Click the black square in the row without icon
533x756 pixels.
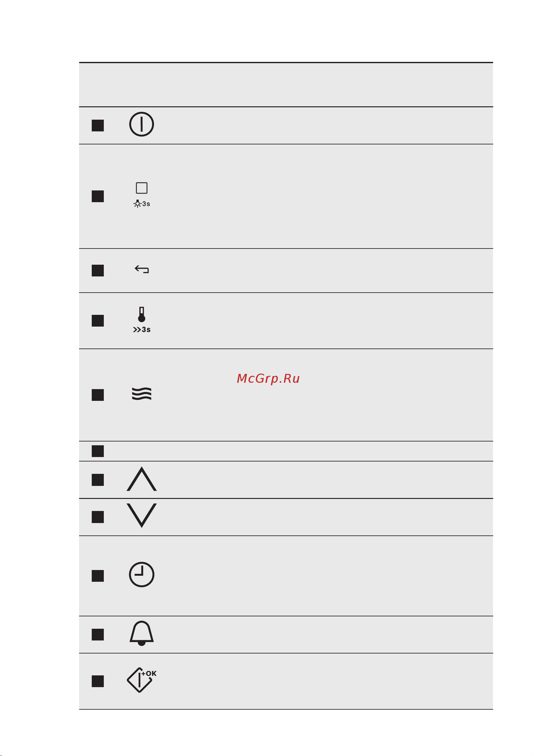(x=98, y=451)
